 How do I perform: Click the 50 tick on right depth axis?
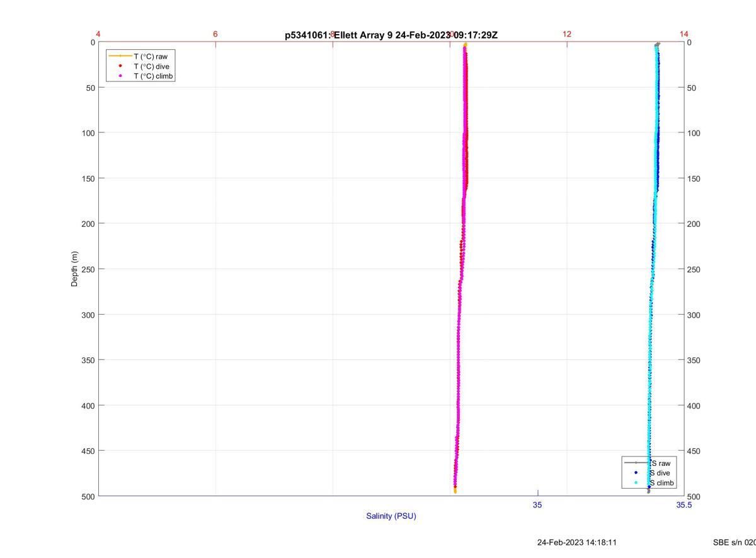692,88
